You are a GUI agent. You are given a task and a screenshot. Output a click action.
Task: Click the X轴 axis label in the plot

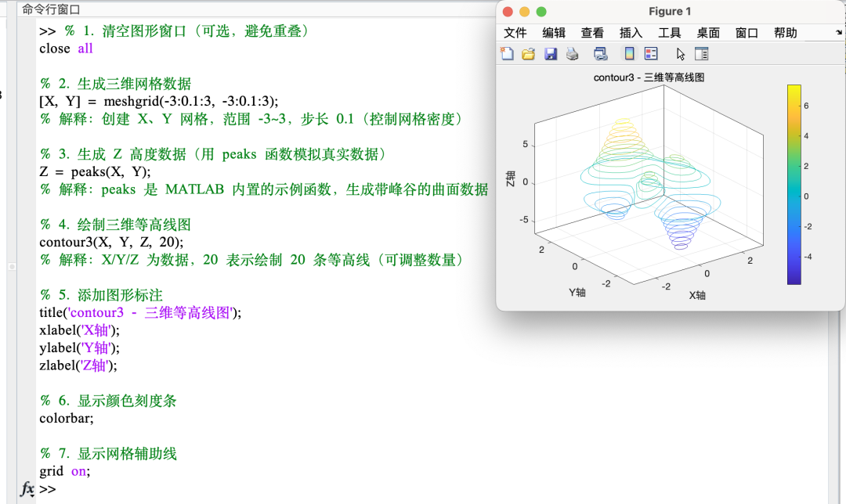click(x=697, y=295)
